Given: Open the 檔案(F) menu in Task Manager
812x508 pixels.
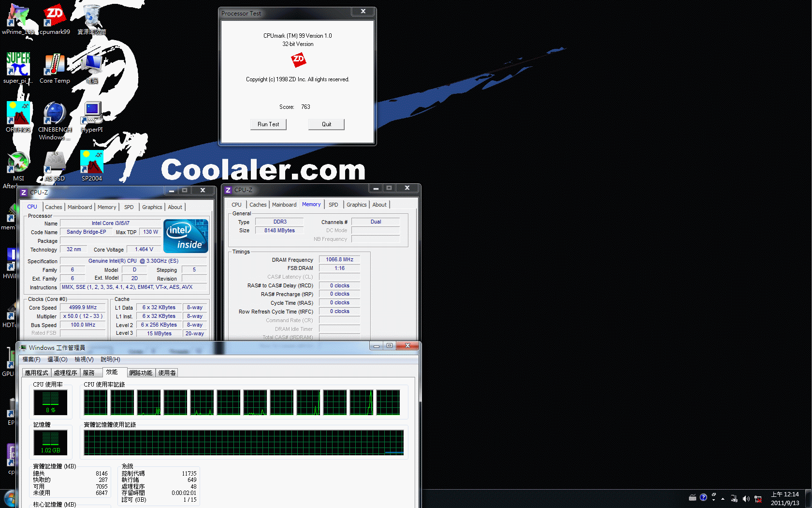Looking at the screenshot, I should click(x=31, y=359).
